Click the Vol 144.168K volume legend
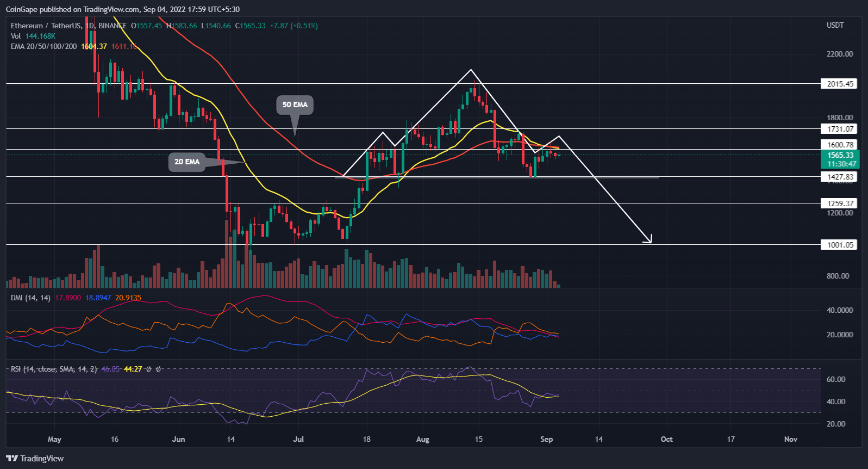Screen dimensions: 868x469 point(33,36)
